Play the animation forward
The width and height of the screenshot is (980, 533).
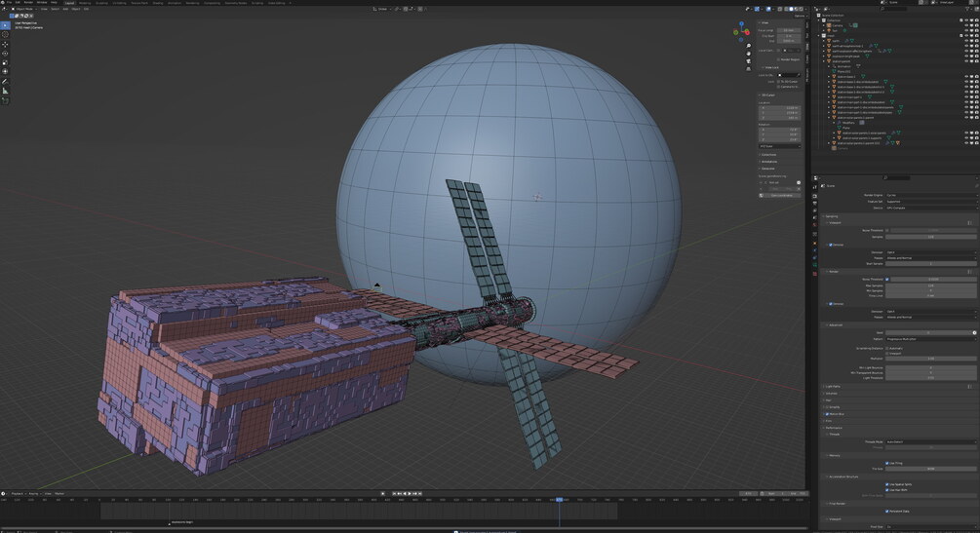coord(410,494)
